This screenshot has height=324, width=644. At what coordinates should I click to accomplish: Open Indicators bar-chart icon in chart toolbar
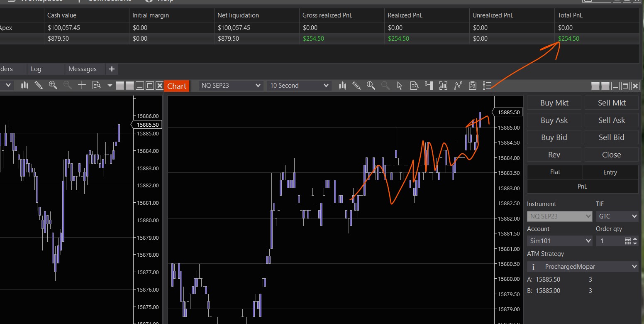(443, 86)
